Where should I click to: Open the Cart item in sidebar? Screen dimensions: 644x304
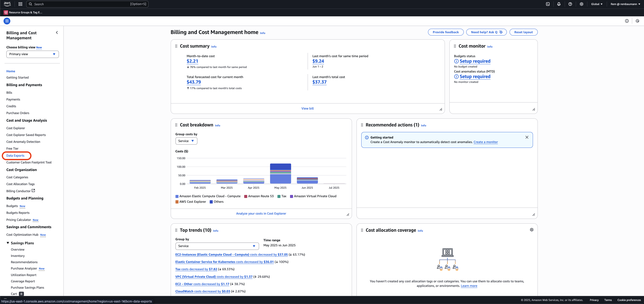(14, 294)
